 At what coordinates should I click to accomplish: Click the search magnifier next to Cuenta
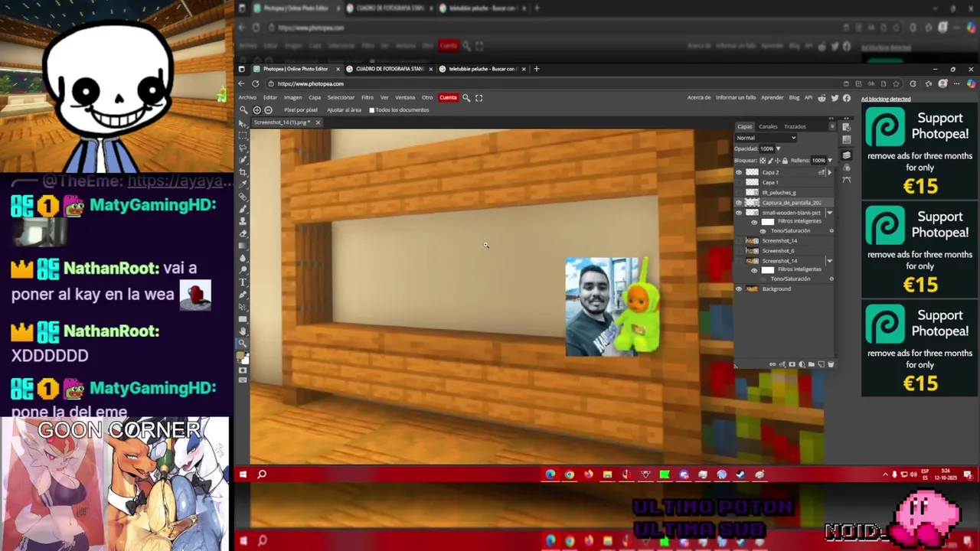click(466, 98)
